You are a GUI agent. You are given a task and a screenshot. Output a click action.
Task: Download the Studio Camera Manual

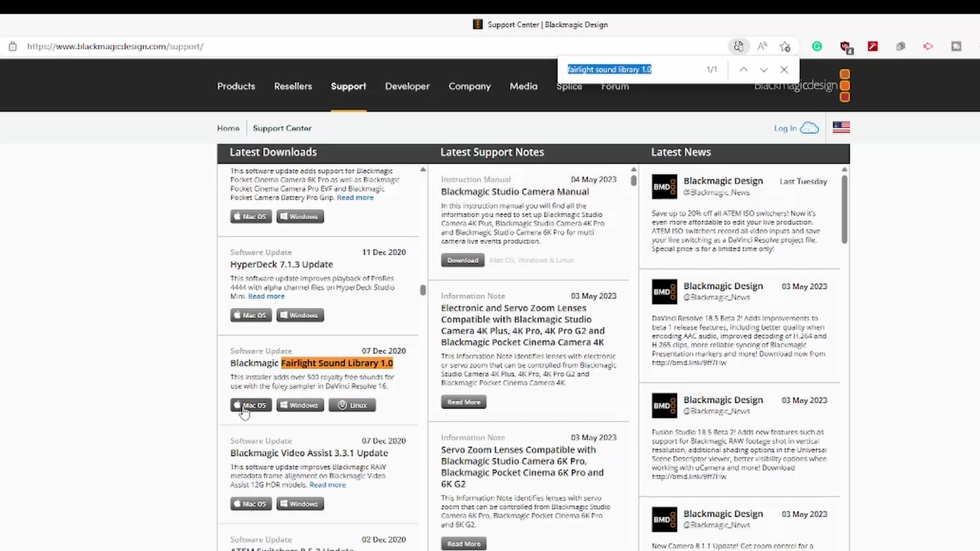click(x=462, y=260)
